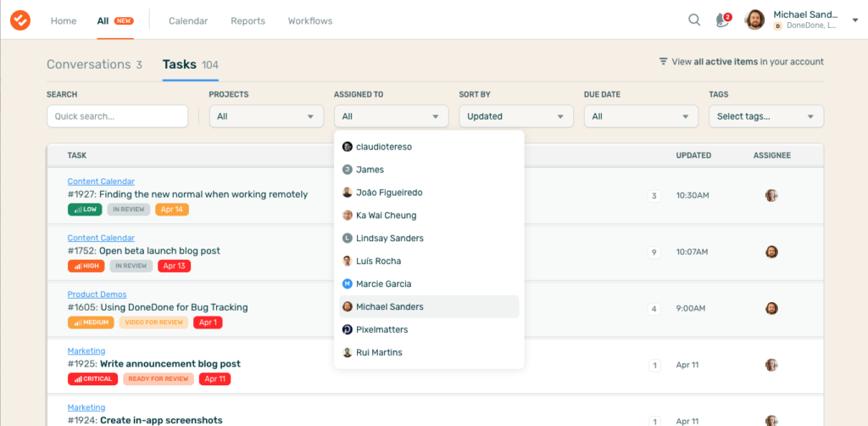This screenshot has height=426, width=868.
Task: Open the Projects filter dropdown
Action: click(x=266, y=116)
